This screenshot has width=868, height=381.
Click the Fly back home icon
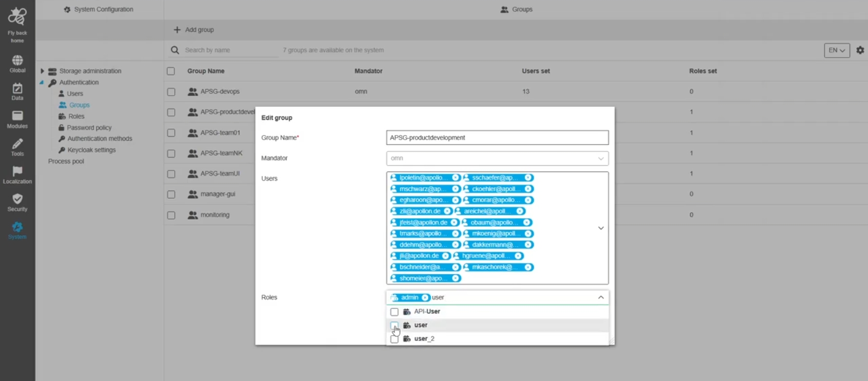point(17,17)
